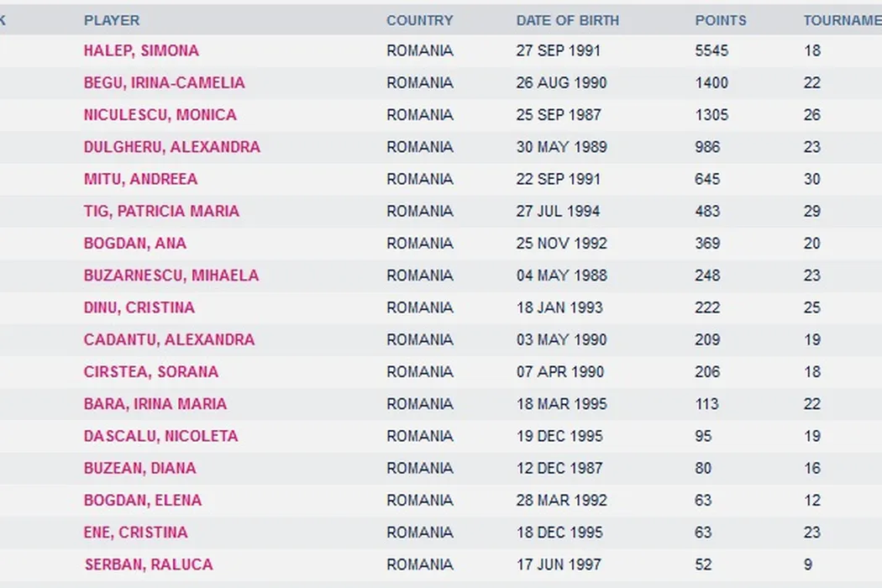
Task: Click the Date of Birth column header
Action: tap(567, 20)
